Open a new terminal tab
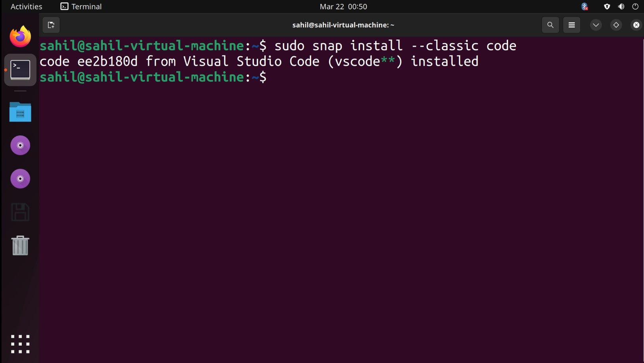 point(51,25)
